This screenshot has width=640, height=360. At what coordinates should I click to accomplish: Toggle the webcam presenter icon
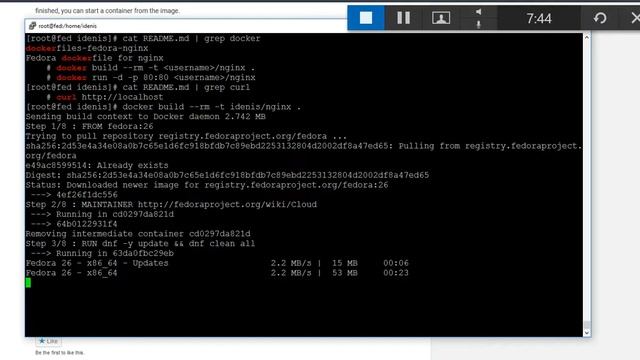(441, 18)
